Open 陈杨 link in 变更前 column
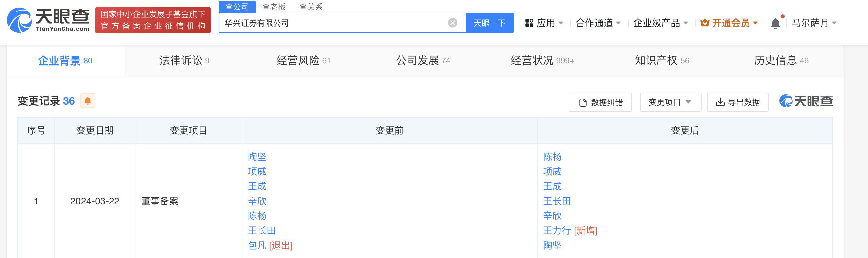Image resolution: width=868 pixels, height=258 pixels. click(257, 216)
